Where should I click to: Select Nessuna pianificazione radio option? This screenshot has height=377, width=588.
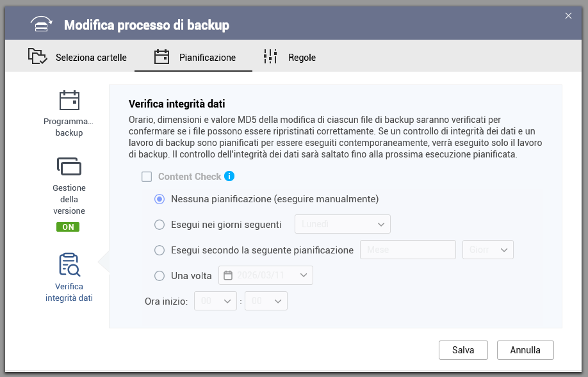pos(159,199)
